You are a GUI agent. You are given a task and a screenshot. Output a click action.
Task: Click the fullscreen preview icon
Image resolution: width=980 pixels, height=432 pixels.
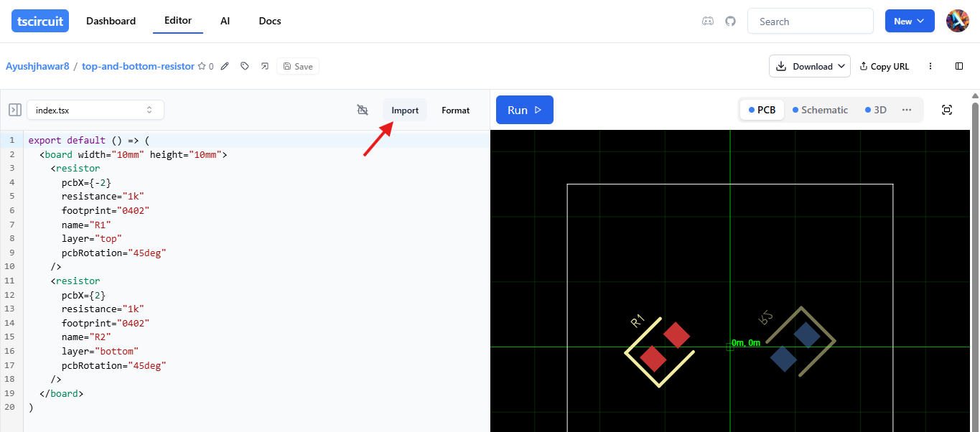coord(946,110)
